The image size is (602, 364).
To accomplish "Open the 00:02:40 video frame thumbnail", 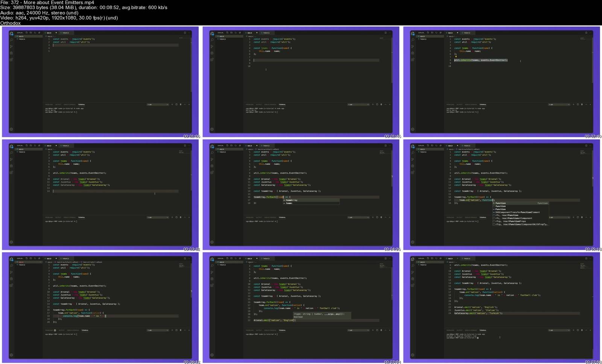I will [502, 82].
